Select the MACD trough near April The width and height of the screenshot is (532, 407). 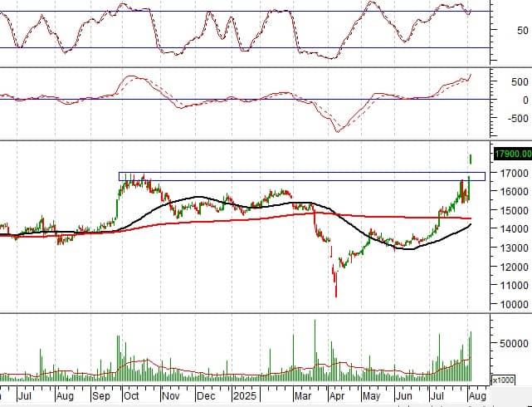coord(338,130)
